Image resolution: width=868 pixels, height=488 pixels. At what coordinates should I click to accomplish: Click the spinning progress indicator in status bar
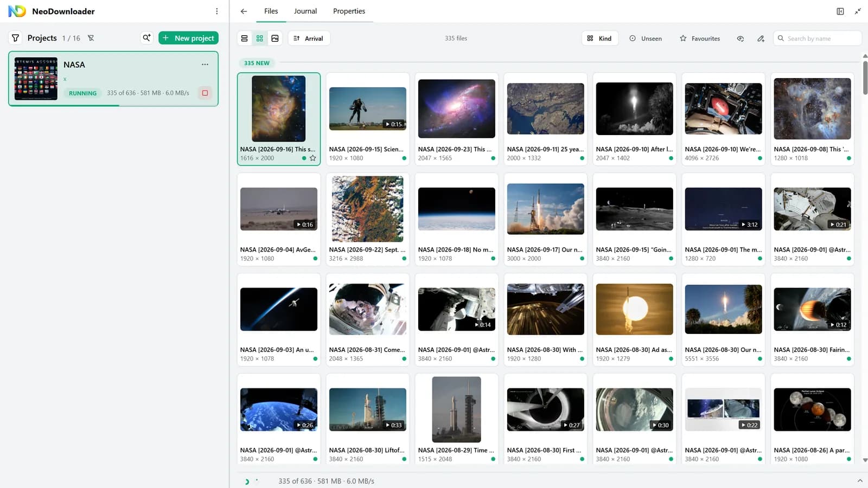coord(247,481)
